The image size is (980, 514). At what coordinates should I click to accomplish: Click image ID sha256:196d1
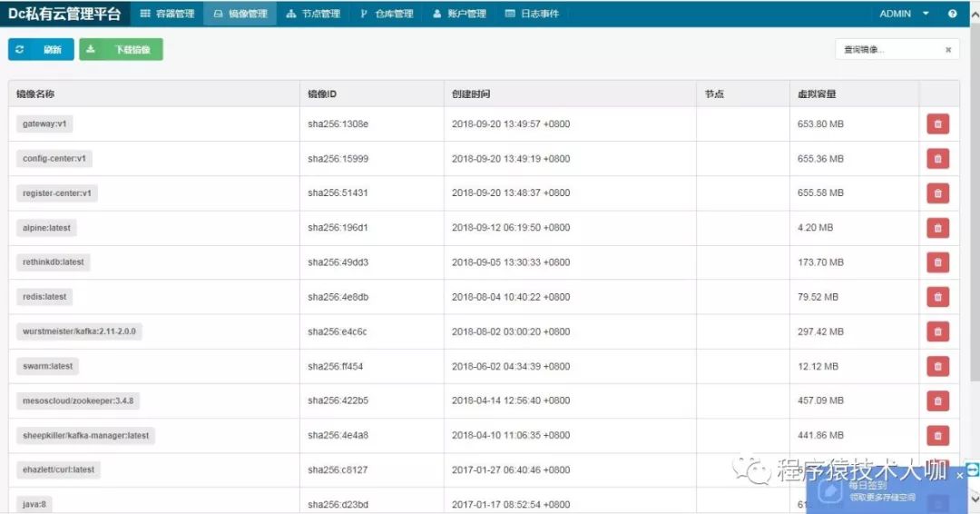(x=338, y=228)
